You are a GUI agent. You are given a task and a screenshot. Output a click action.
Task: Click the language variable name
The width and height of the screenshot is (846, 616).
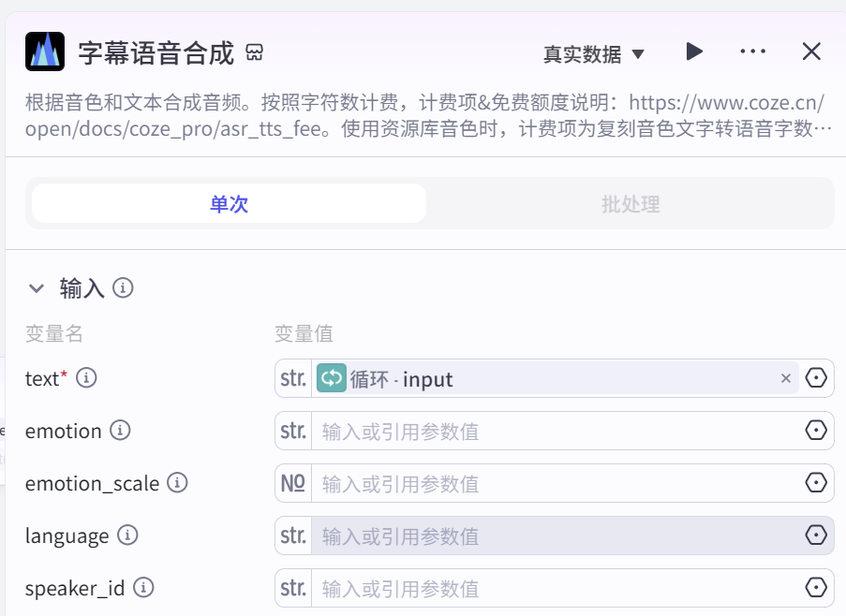(67, 536)
